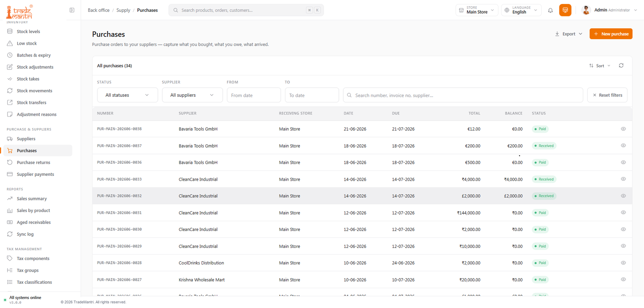Open the All suppliers dropdown
This screenshot has height=308, width=644.
192,95
